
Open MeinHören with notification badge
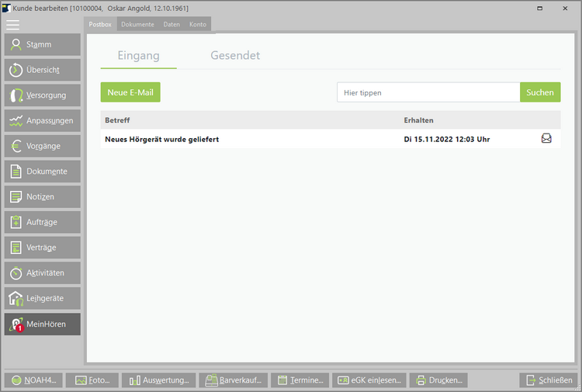click(42, 324)
